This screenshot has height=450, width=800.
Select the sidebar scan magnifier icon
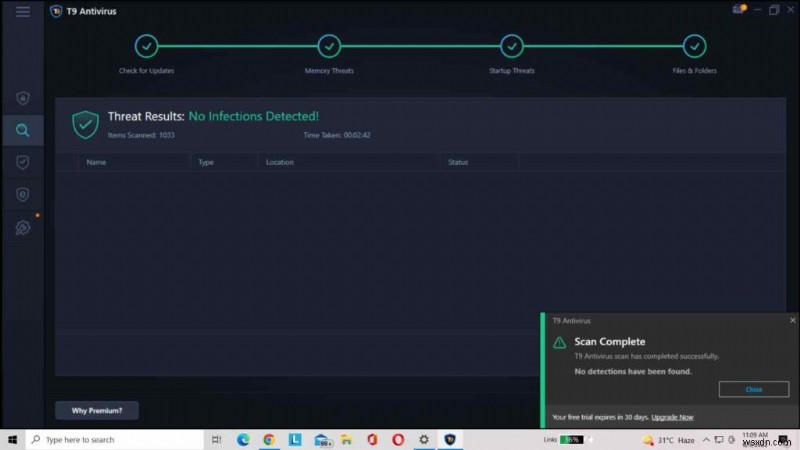click(x=22, y=130)
